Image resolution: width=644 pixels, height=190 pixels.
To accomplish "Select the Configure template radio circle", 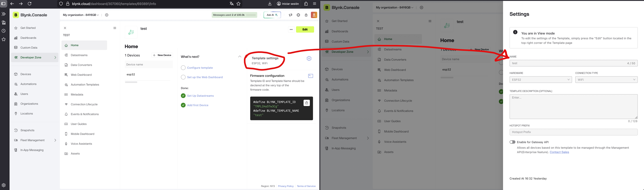I will [183, 68].
